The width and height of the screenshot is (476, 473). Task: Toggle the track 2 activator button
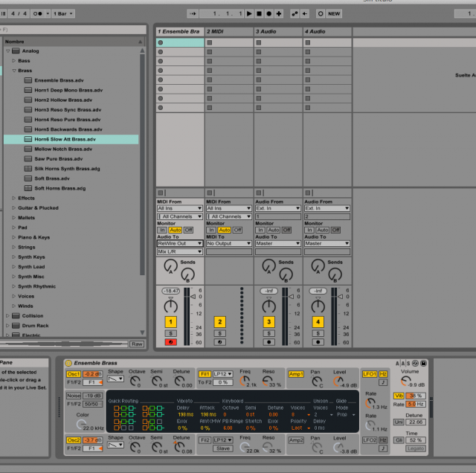pyautogui.click(x=220, y=322)
